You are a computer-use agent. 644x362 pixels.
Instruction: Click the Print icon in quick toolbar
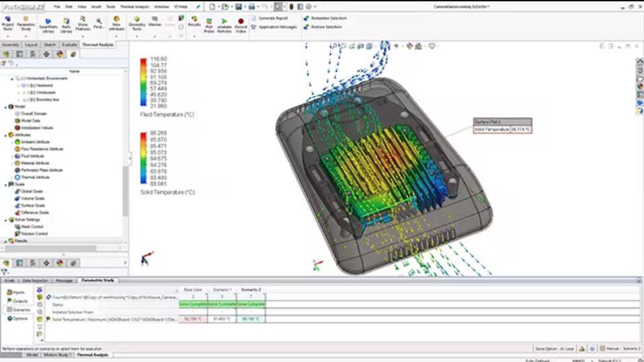click(251, 7)
